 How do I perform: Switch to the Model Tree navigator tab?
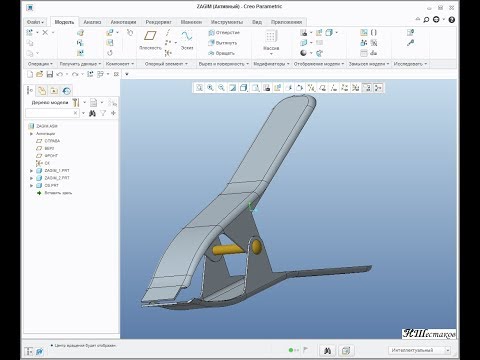30,90
